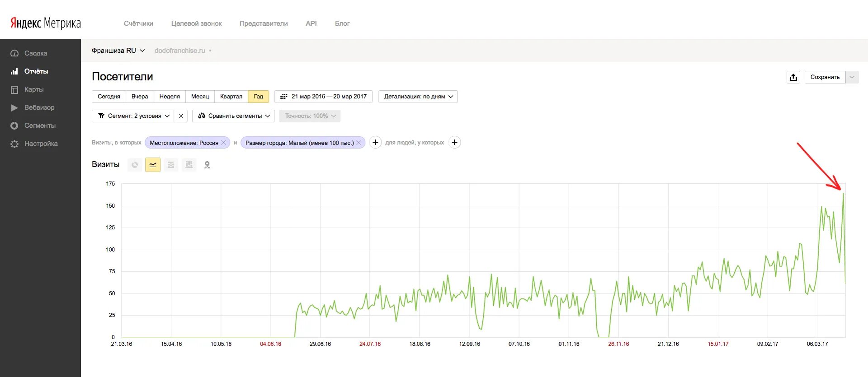Click the Визиты metric heading
This screenshot has width=868, height=377.
[106, 164]
